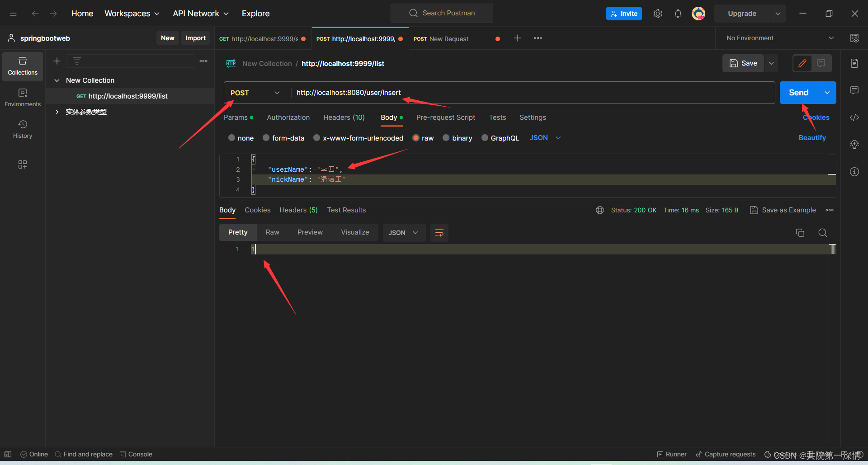Open the No Environment selector
The width and height of the screenshot is (868, 465).
tap(779, 38)
